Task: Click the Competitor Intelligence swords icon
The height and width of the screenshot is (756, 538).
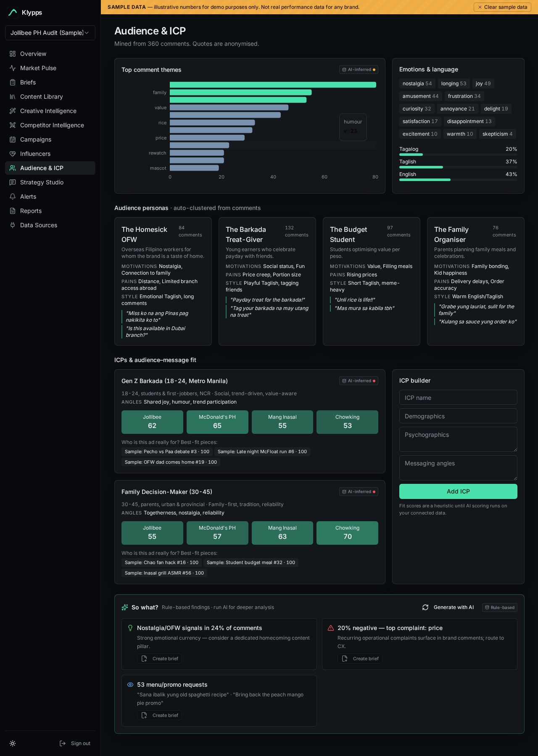Action: coord(13,125)
